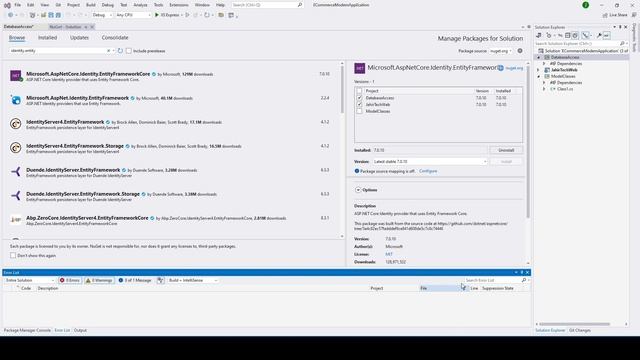Pin the NuGet - Solution tab
Viewport: 640px width, 360px height.
[x=86, y=27]
